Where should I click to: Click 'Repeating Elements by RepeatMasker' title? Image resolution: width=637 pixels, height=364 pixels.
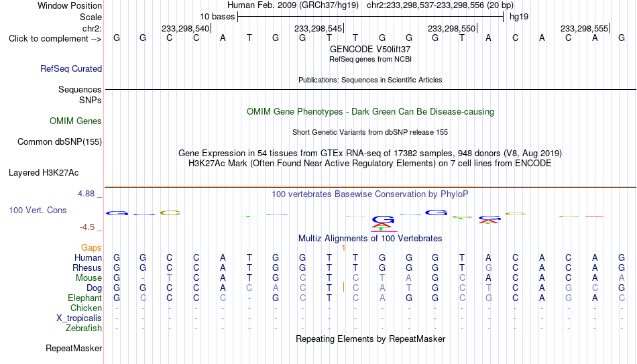370,339
